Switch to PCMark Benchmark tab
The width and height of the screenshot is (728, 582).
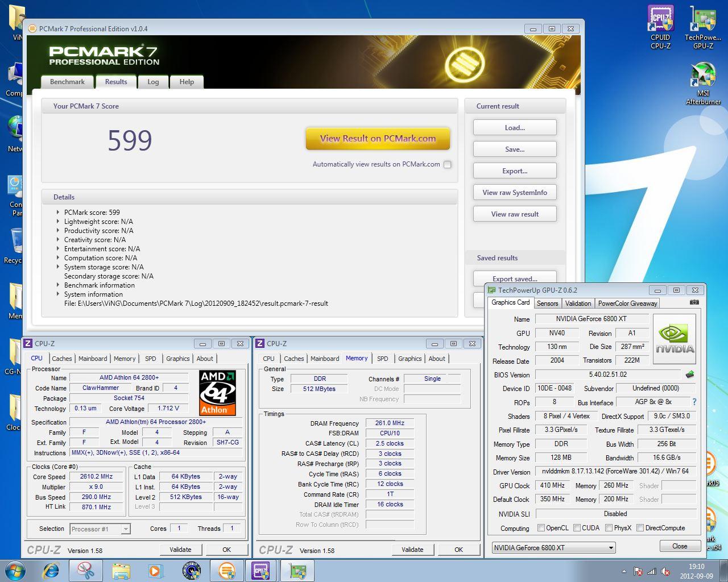pos(67,82)
